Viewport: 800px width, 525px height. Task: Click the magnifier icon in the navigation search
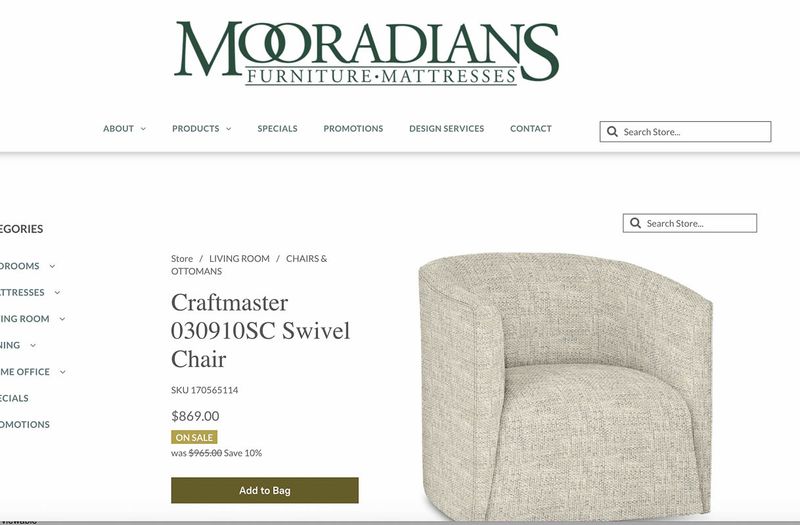612,132
